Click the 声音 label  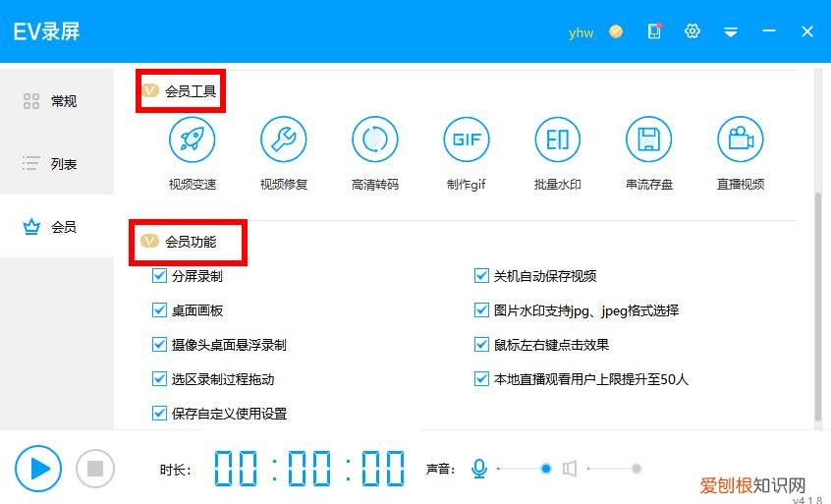(440, 470)
